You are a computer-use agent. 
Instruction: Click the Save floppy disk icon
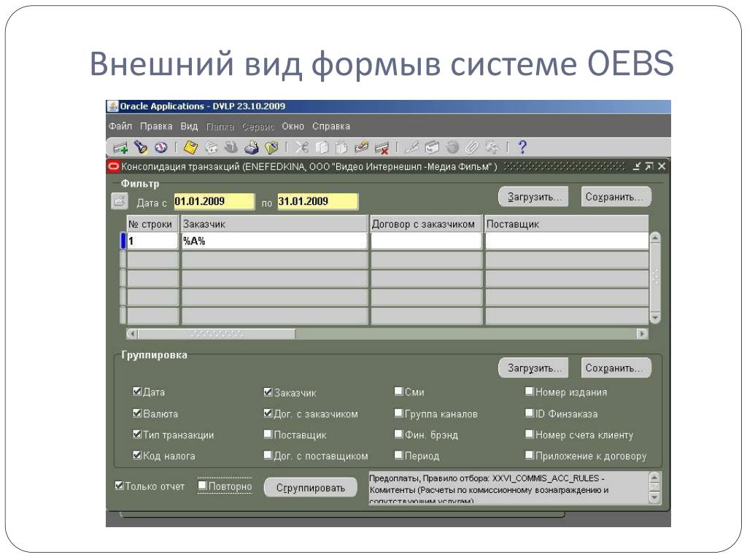pos(190,147)
